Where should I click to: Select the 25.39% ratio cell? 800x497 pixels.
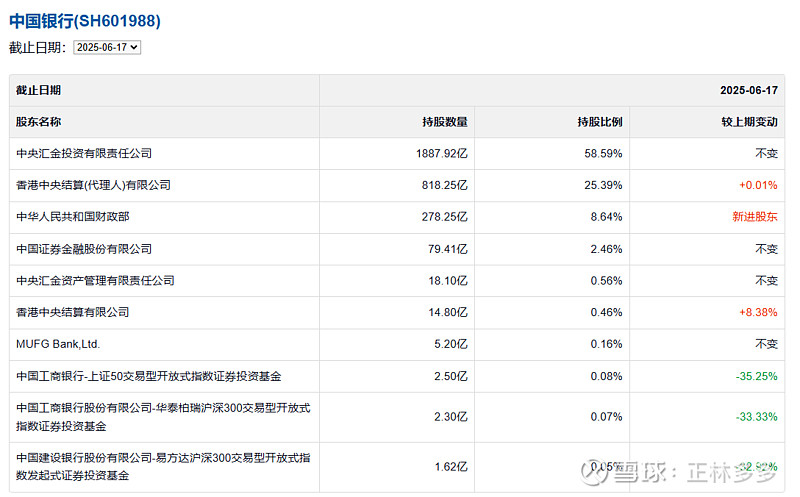[603, 185]
